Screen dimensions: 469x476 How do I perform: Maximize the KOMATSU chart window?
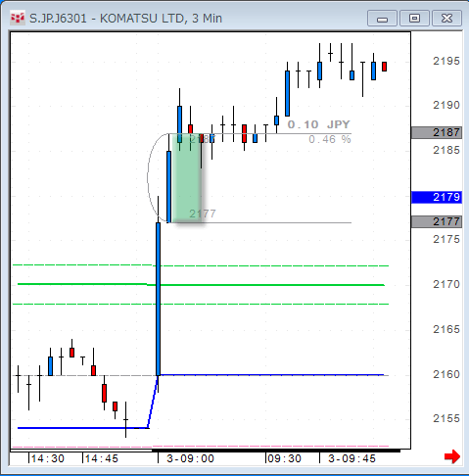(x=414, y=18)
